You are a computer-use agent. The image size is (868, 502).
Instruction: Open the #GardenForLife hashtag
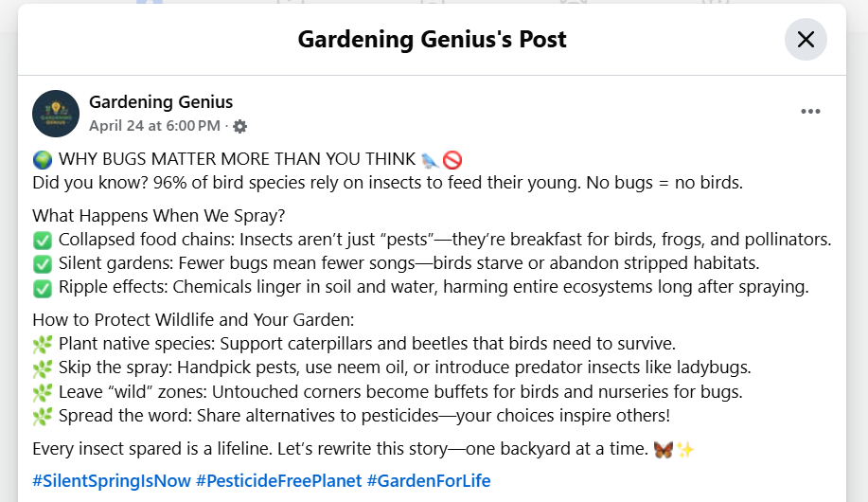(x=429, y=480)
